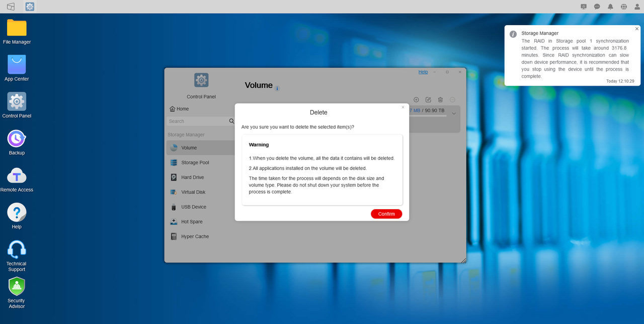Open the language globe icon in top bar
The image size is (644, 324).
point(624,7)
